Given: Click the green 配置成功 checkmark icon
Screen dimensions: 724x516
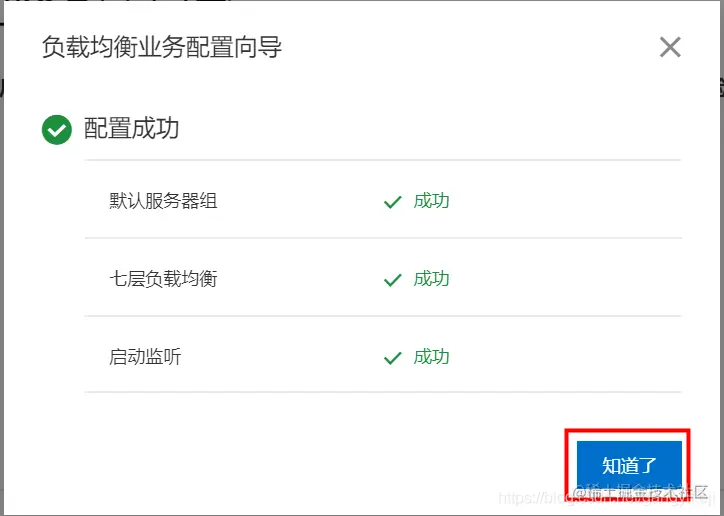Looking at the screenshot, I should [x=57, y=130].
